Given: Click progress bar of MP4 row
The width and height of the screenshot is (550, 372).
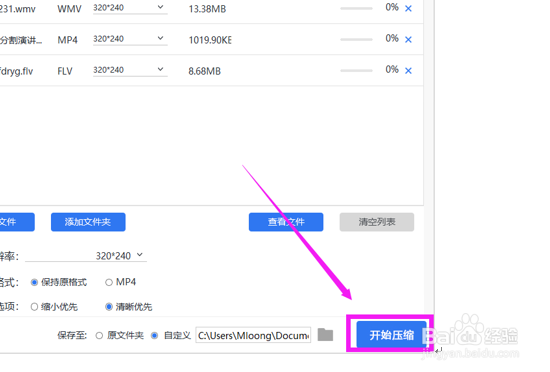Looking at the screenshot, I should coord(356,40).
